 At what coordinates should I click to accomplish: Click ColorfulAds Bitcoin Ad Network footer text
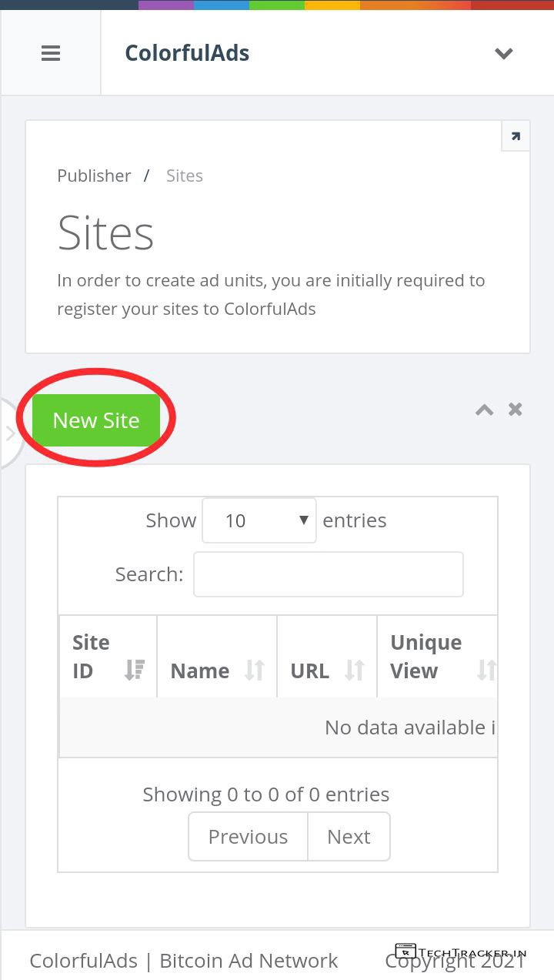(184, 961)
